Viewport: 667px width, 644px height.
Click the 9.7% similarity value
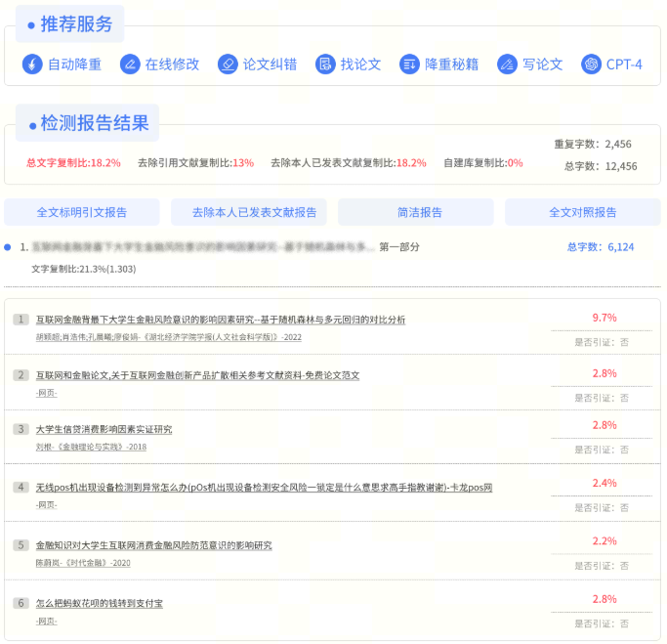(604, 318)
